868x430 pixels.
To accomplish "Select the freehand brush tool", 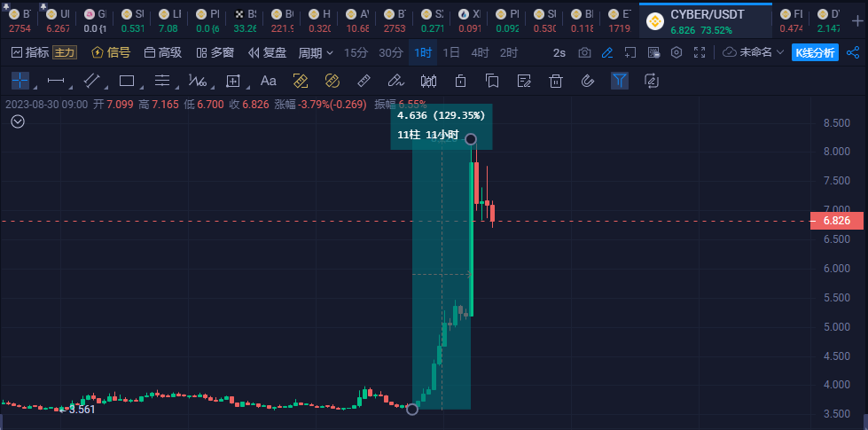I will (395, 81).
